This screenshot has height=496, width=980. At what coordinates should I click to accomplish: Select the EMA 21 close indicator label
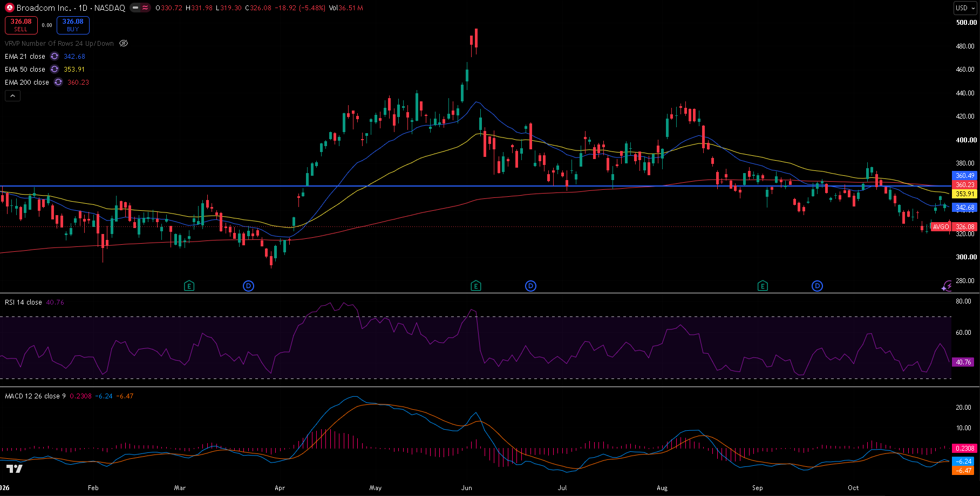click(x=25, y=57)
